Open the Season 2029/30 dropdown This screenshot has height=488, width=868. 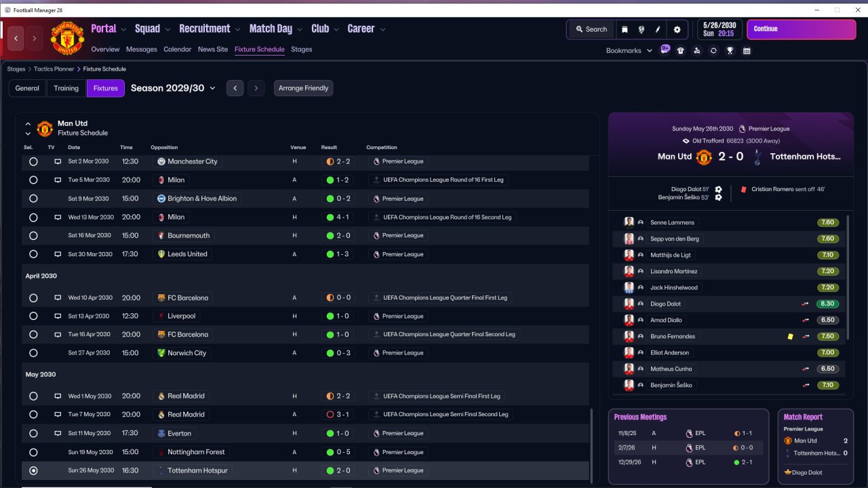coord(173,88)
